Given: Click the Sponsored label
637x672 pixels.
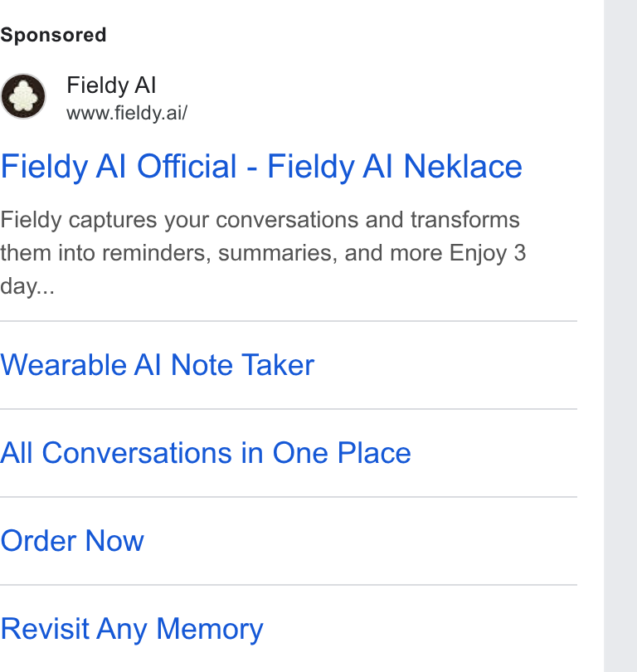Looking at the screenshot, I should (x=53, y=35).
